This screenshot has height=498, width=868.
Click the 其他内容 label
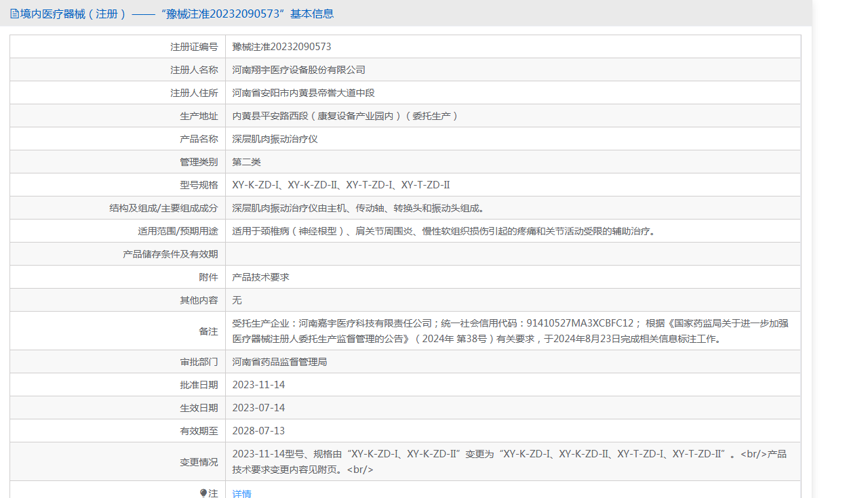[199, 300]
